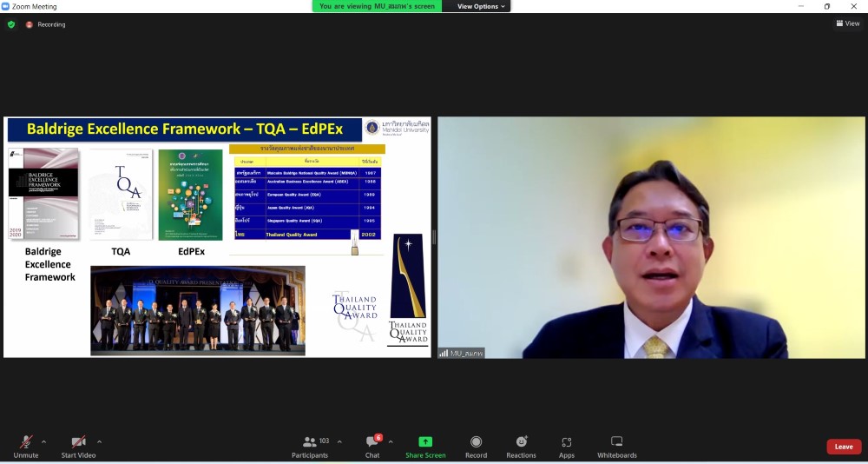The width and height of the screenshot is (868, 464).
Task: Expand video options arrow beside Start Video
Action: [x=99, y=441]
